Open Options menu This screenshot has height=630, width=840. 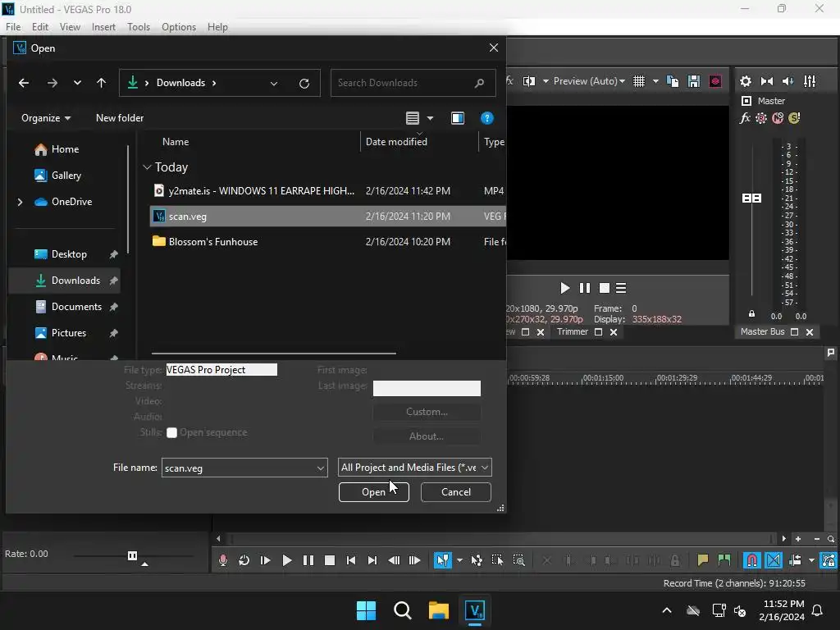tap(178, 27)
